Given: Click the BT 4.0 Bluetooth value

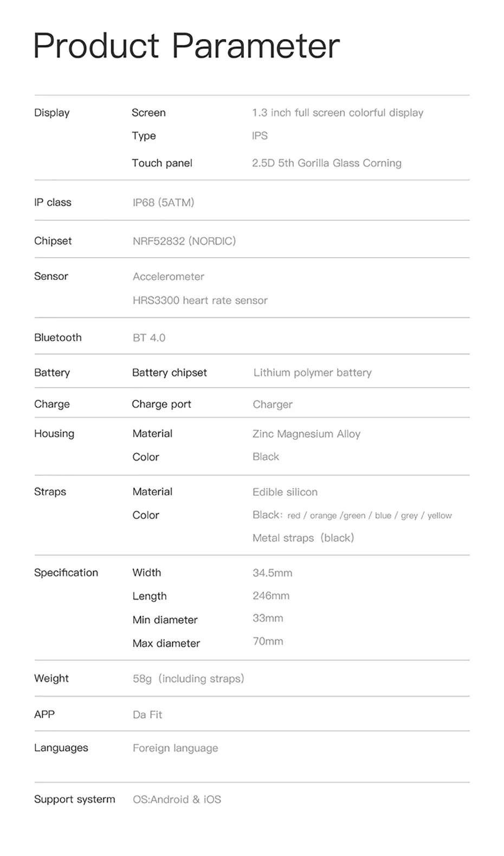Looking at the screenshot, I should 149,338.
